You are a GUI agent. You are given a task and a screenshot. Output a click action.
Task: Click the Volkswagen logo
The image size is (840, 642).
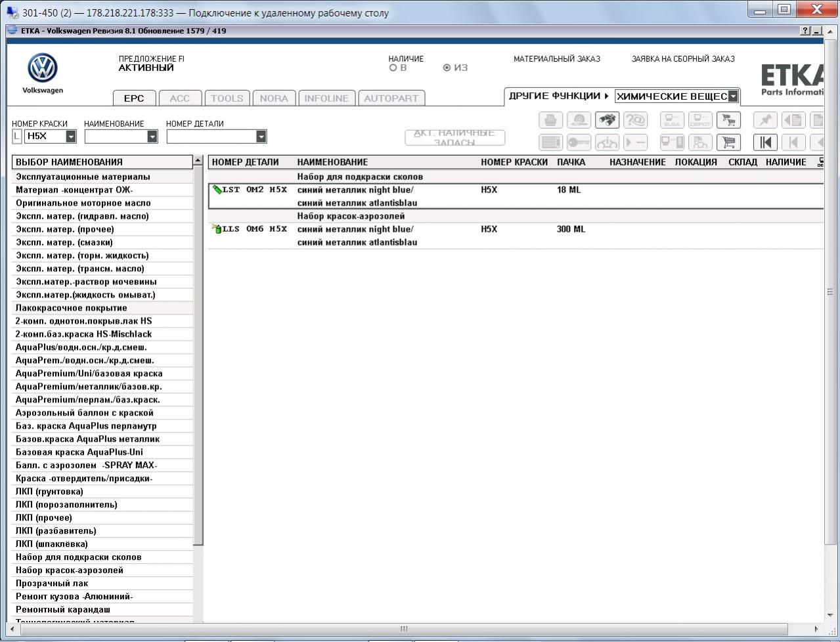pyautogui.click(x=43, y=68)
